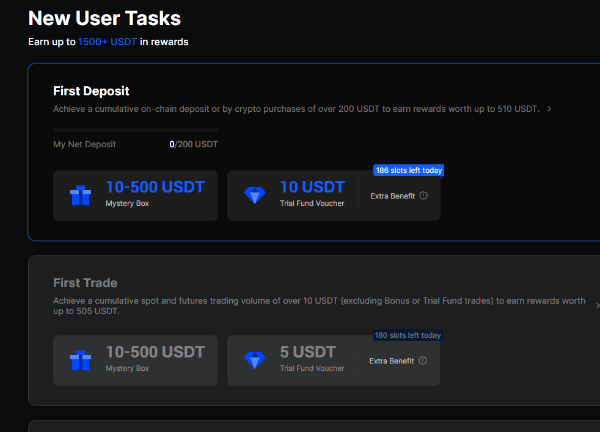Screen dimensions: 600x432
Task: Click the '186 slots left today' badge
Action: (409, 170)
